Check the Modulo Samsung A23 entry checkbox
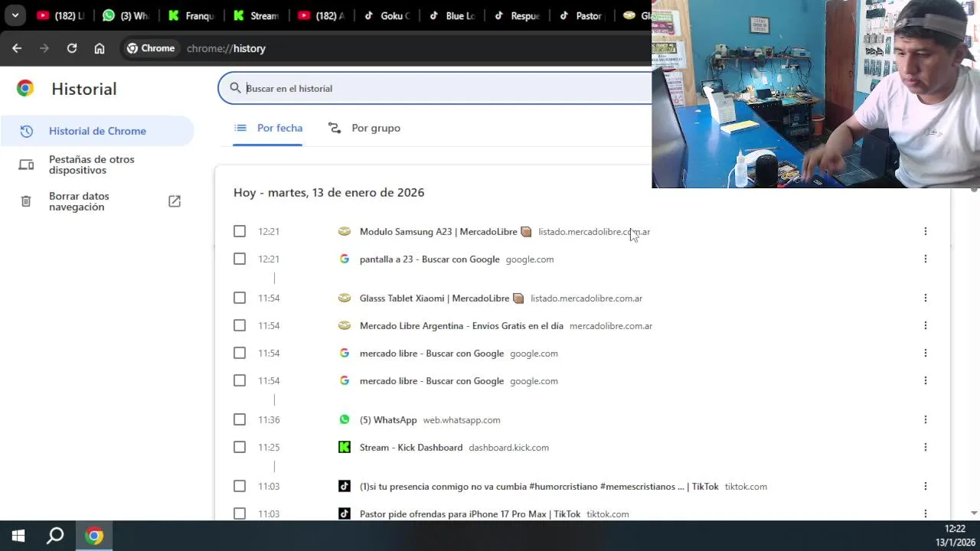Viewport: 980px width, 551px height. pyautogui.click(x=240, y=231)
